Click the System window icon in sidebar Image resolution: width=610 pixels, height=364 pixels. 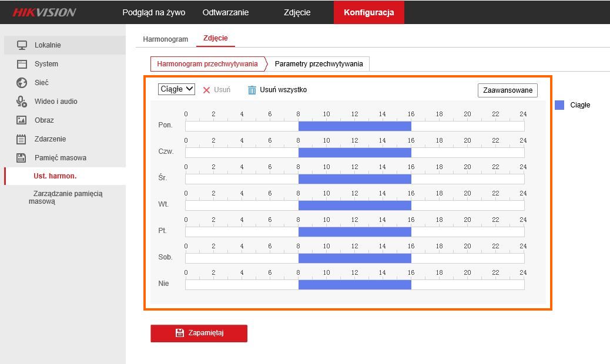pyautogui.click(x=22, y=64)
